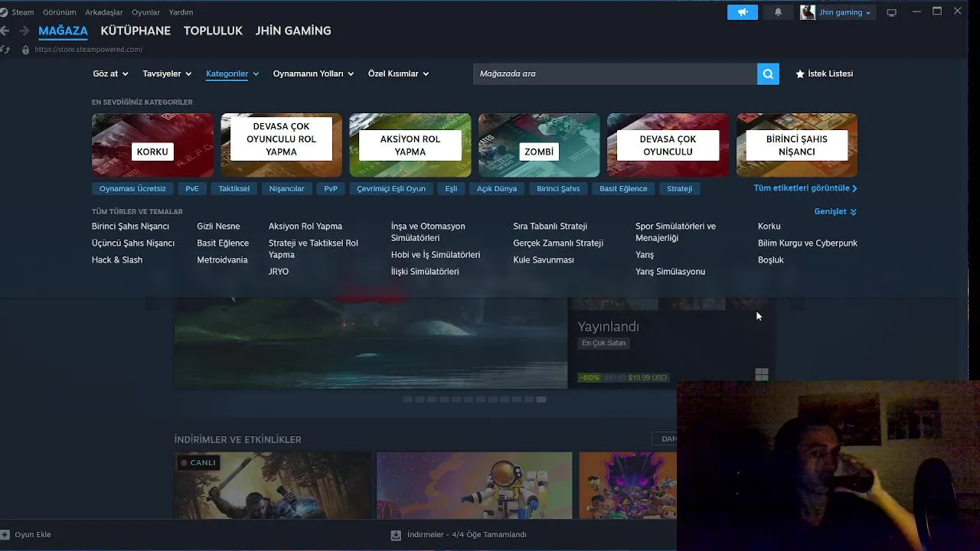Expand the Tavsiyeler dropdown

[x=167, y=73]
